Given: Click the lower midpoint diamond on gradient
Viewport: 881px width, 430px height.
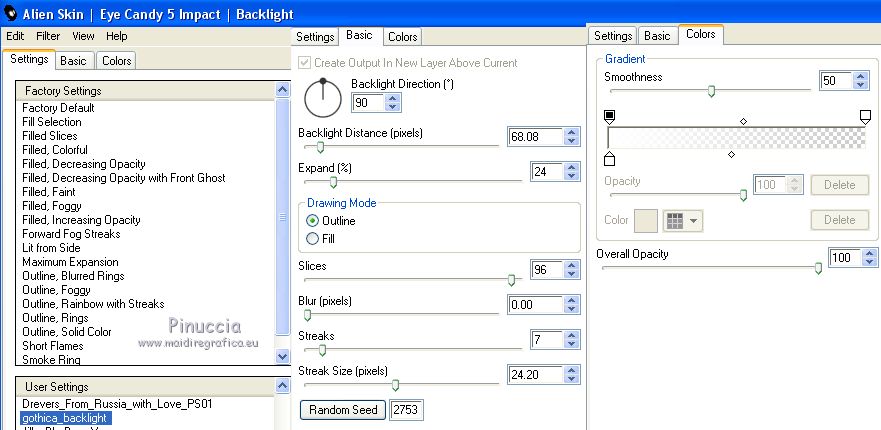Looking at the screenshot, I should tap(731, 154).
